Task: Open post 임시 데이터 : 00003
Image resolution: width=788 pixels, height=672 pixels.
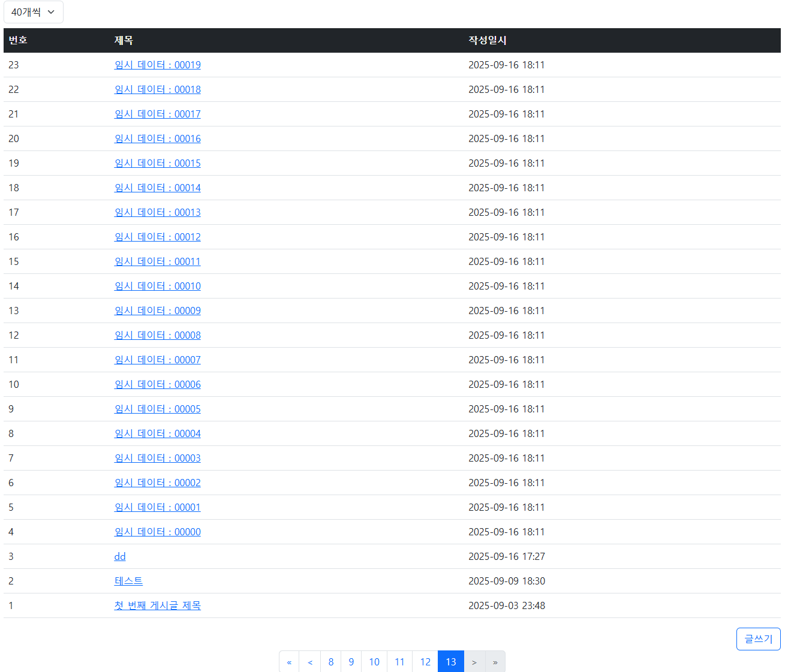Action: click(158, 458)
